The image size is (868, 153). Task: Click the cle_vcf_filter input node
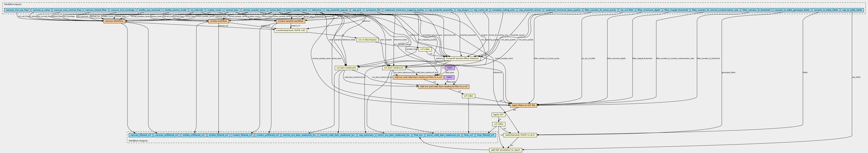(x=627, y=10)
